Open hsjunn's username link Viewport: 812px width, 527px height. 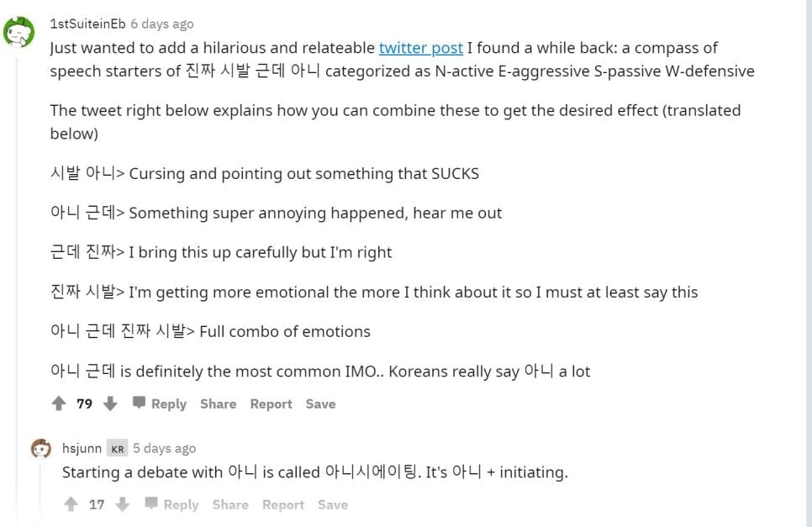pyautogui.click(x=82, y=448)
